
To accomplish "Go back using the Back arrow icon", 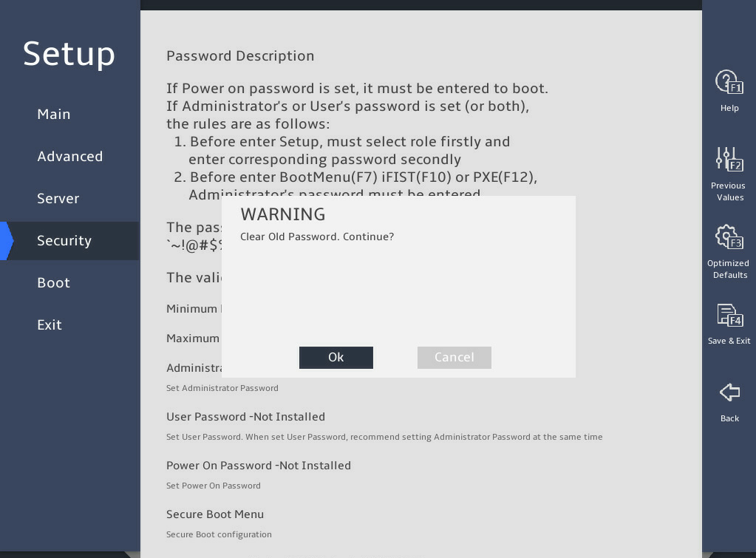I will [729, 392].
